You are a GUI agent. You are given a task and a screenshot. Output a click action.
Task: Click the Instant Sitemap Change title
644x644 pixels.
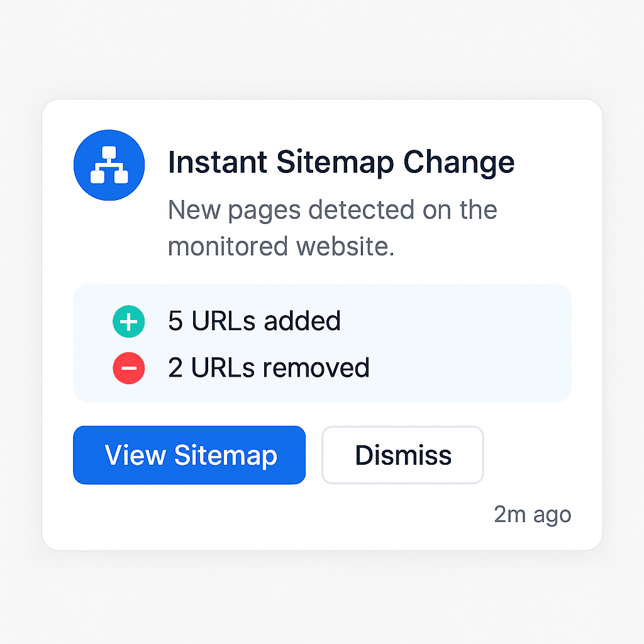click(340, 162)
